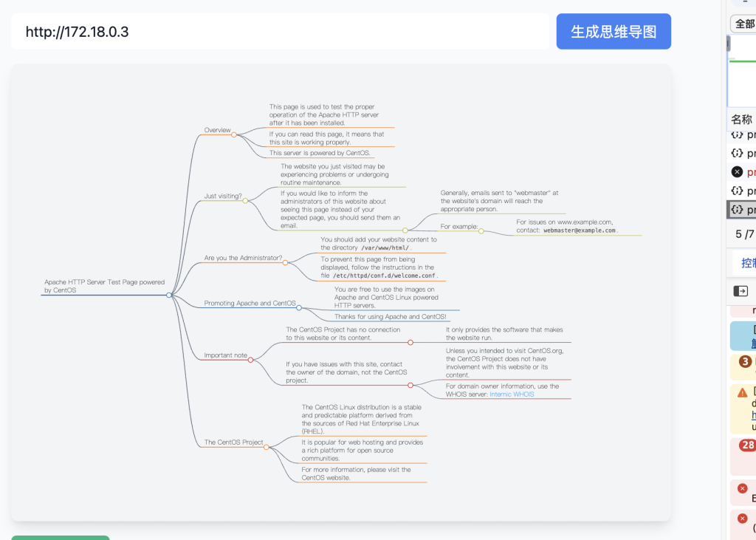Click the URL input field showing http://172.18.0.3
Image resolution: width=756 pixels, height=540 pixels.
pos(281,32)
